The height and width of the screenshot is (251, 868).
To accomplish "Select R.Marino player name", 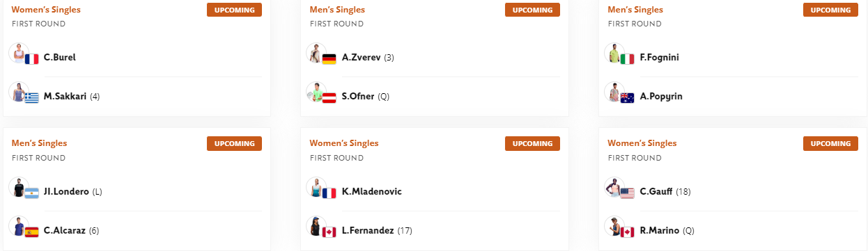I will 660,230.
